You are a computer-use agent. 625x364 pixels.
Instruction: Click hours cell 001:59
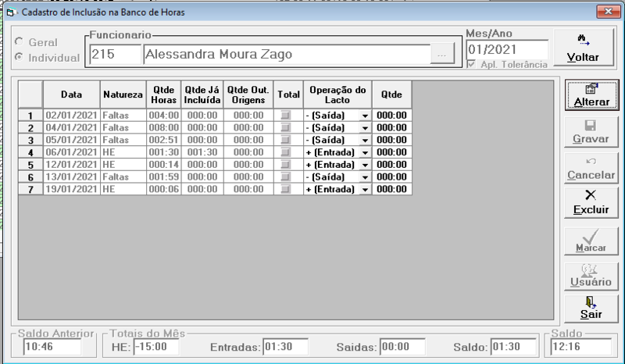coord(164,177)
